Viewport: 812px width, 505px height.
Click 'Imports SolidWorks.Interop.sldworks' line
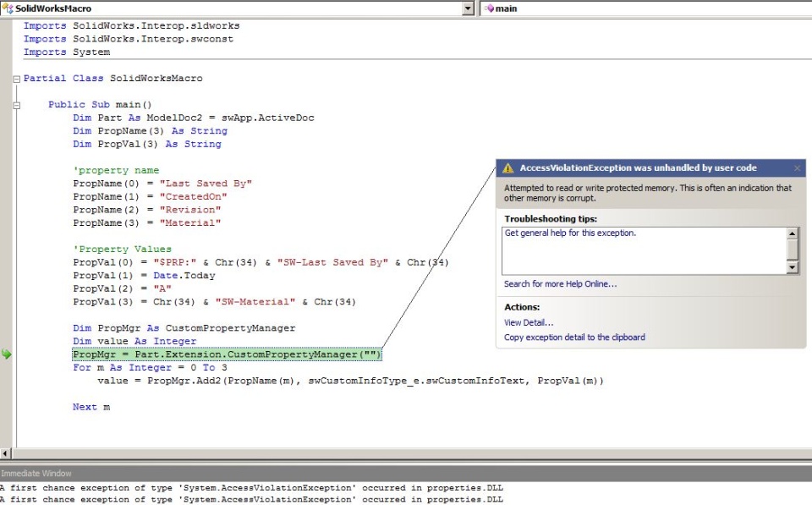click(x=132, y=26)
